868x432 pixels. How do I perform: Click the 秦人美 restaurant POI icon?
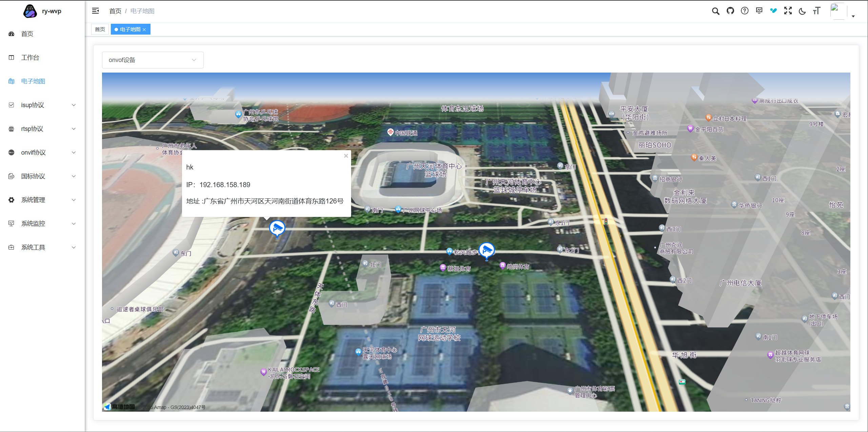[694, 157]
